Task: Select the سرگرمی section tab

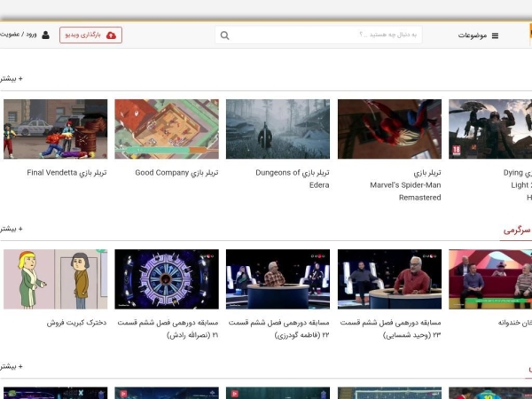Action: coord(517,230)
